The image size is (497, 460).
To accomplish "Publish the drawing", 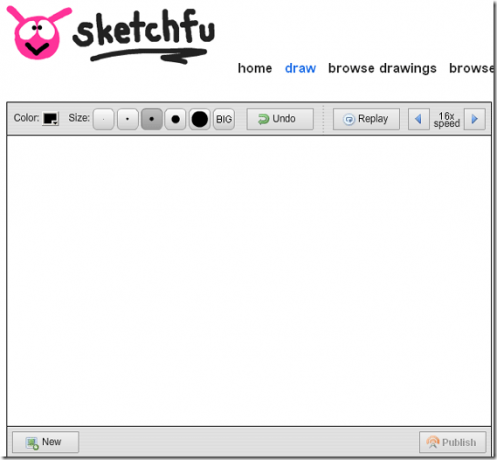I will pos(453,442).
